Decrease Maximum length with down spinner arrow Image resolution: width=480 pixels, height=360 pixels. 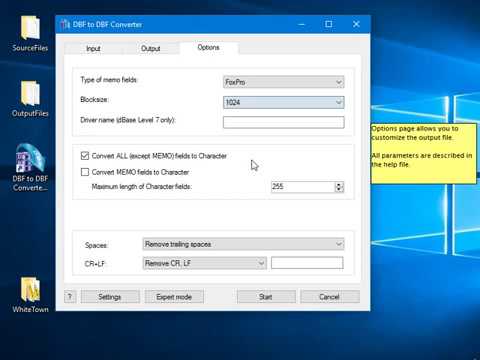tap(339, 190)
